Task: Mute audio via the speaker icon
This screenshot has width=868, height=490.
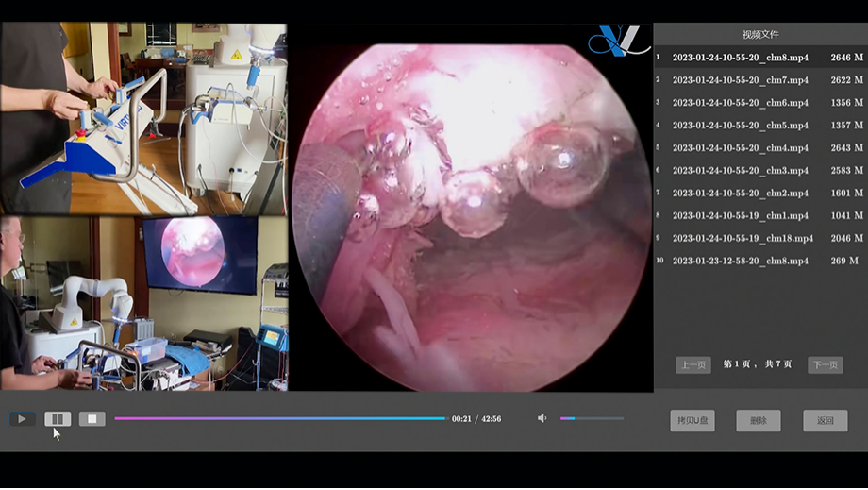Action: [x=542, y=418]
